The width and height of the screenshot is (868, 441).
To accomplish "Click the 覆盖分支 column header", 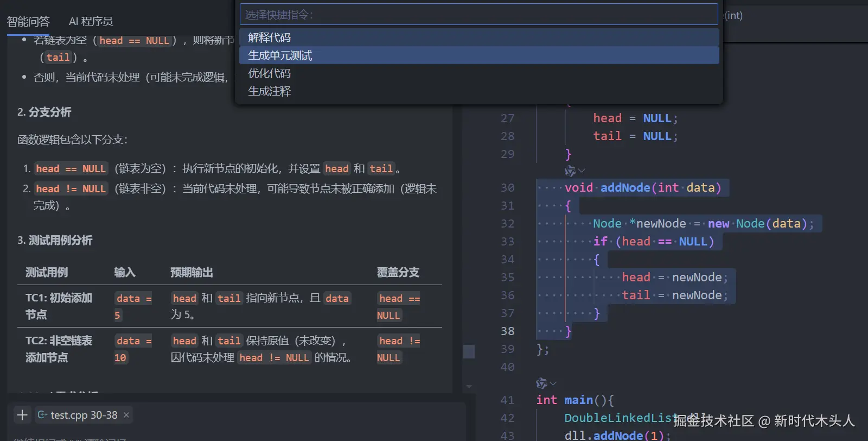I will pyautogui.click(x=398, y=273).
